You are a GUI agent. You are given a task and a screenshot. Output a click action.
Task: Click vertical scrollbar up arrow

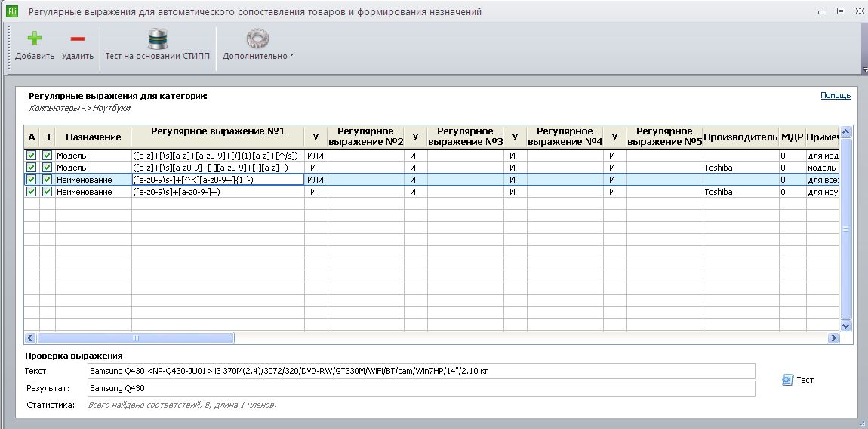tap(845, 132)
